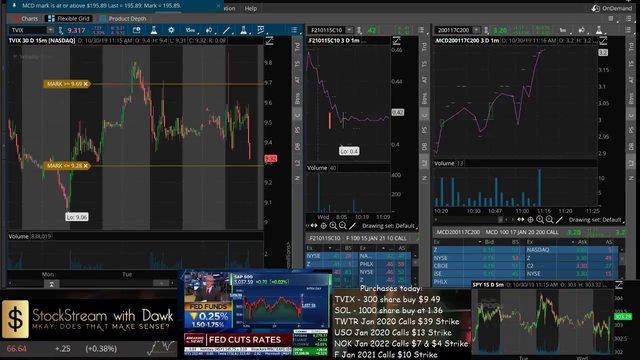Click MCD Level II vertical scrollbar
This screenshot has width=640, height=360.
[622, 261]
